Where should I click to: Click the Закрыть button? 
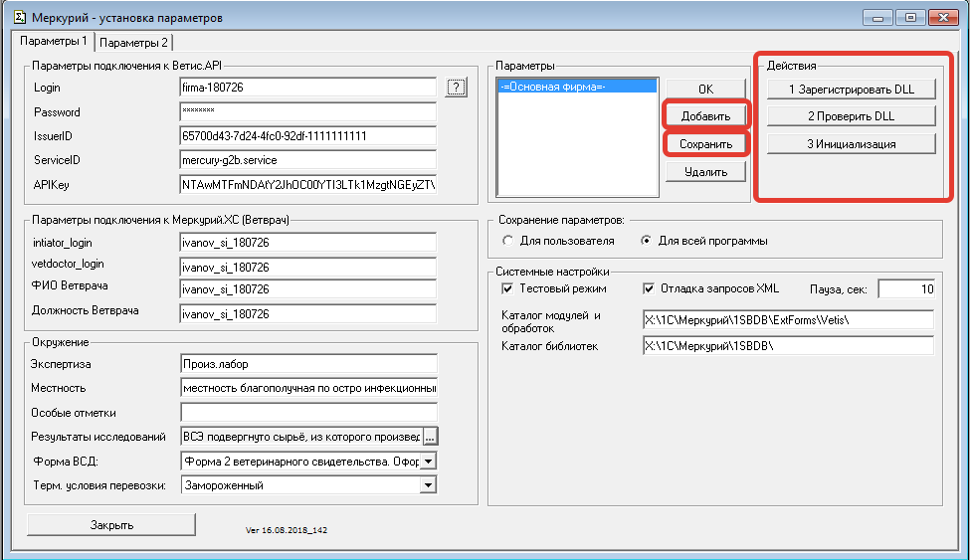tap(111, 525)
